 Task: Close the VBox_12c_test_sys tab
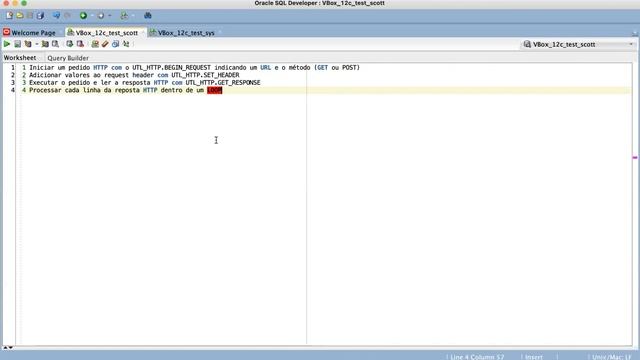pyautogui.click(x=220, y=33)
